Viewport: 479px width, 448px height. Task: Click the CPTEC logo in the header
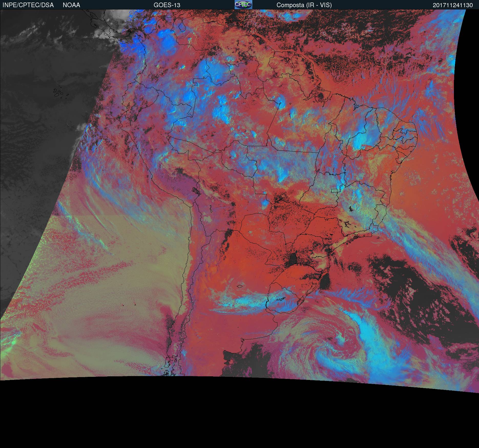tap(243, 5)
